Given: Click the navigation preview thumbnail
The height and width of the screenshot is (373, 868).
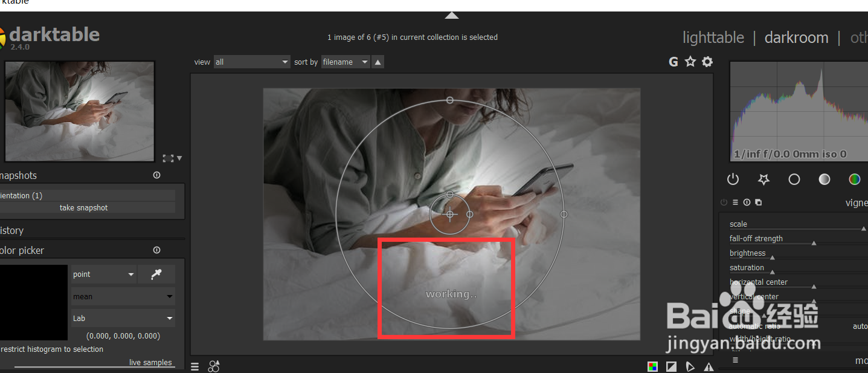Looking at the screenshot, I should coord(80,111).
